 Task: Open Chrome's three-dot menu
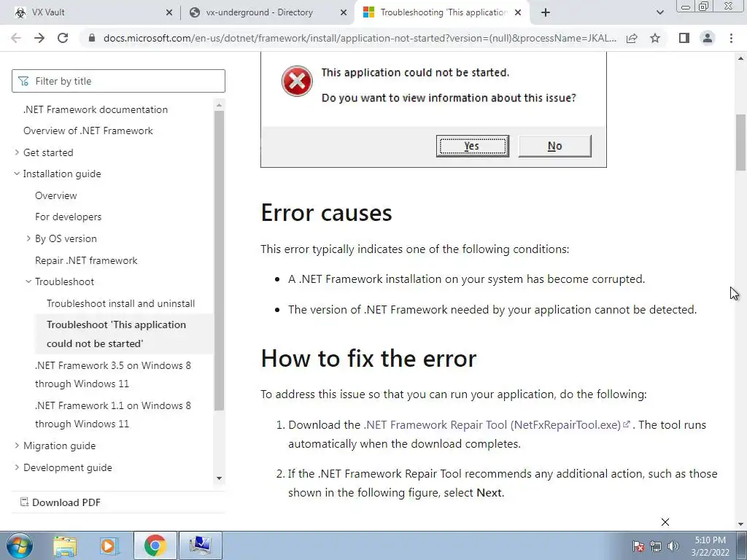[x=731, y=38]
